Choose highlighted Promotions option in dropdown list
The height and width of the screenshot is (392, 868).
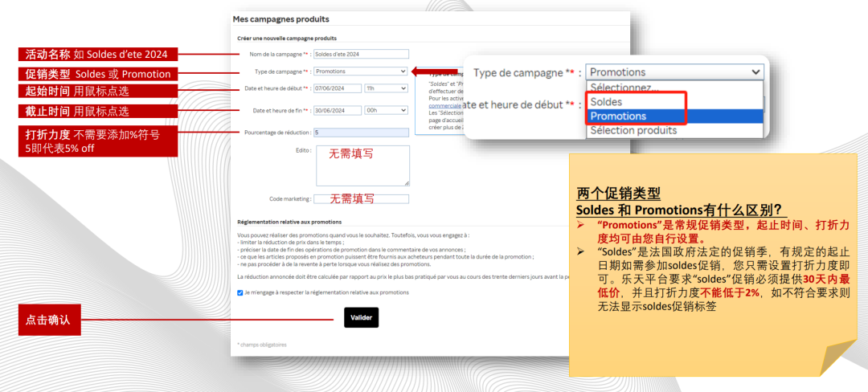[674, 116]
